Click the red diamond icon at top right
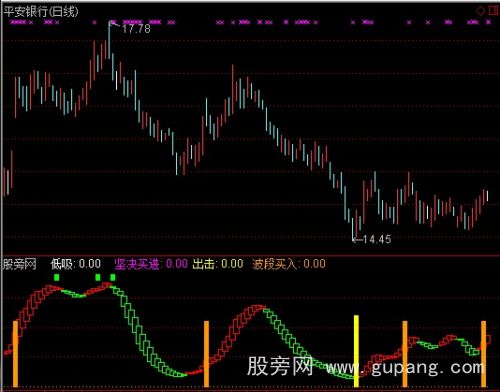The height and width of the screenshot is (392, 500). [x=481, y=11]
